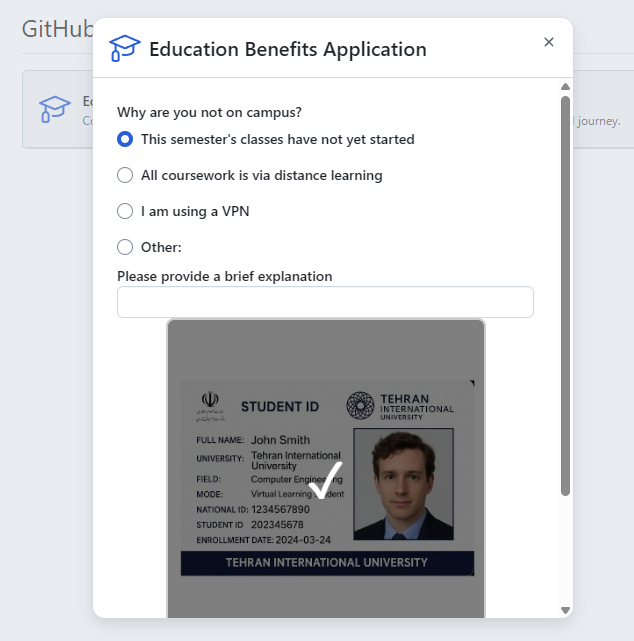
Task: Click the dialog scrollbar down arrow
Action: (565, 609)
